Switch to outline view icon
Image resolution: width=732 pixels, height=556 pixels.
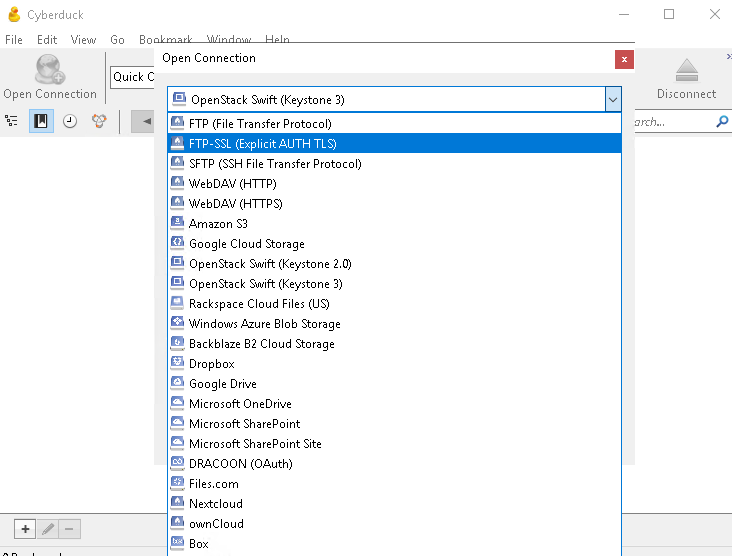click(11, 121)
